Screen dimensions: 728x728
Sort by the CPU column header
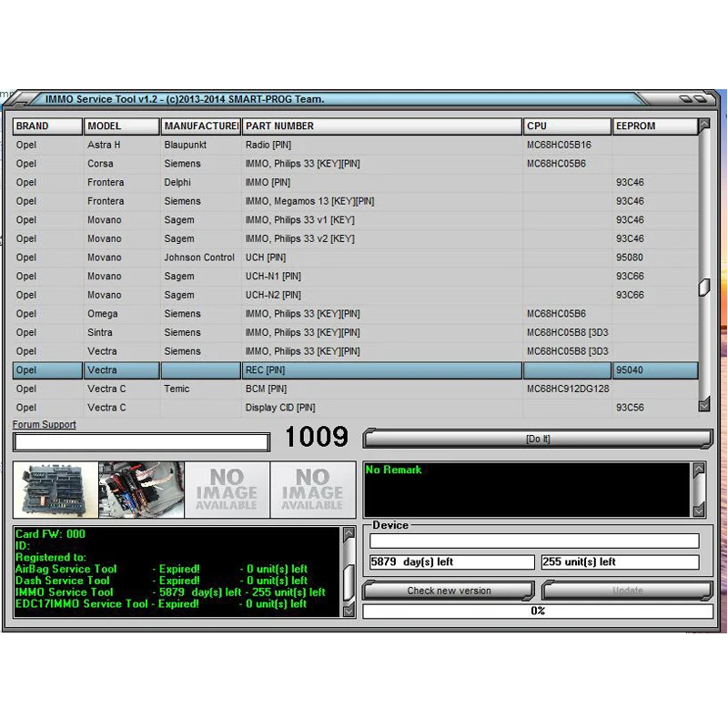pyautogui.click(x=567, y=126)
